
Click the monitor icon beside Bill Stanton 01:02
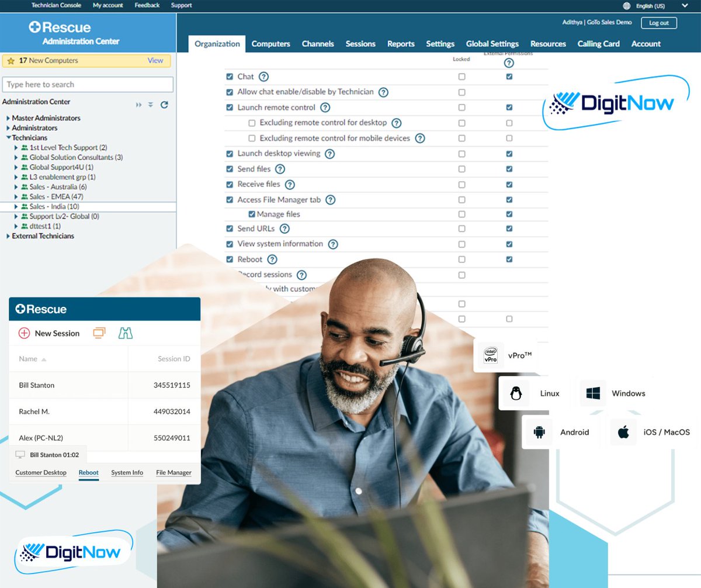[20, 455]
